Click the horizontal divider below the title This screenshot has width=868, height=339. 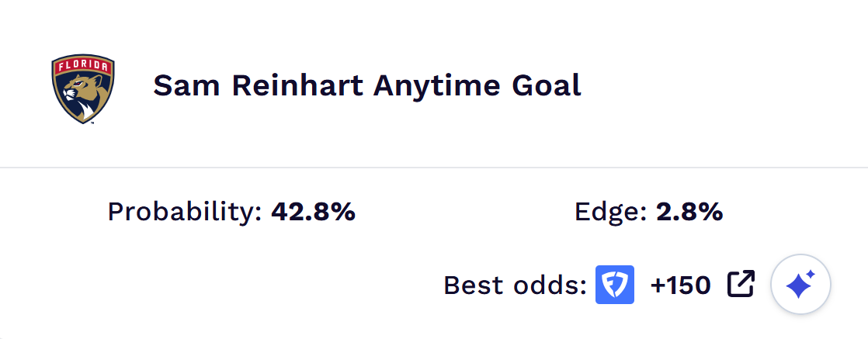pos(434,167)
